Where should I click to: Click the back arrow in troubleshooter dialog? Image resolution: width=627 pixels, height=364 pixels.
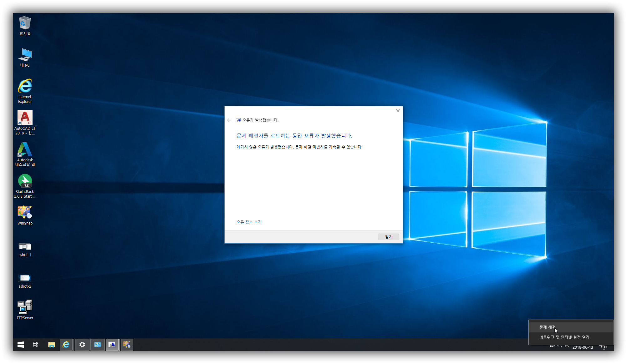pos(229,120)
